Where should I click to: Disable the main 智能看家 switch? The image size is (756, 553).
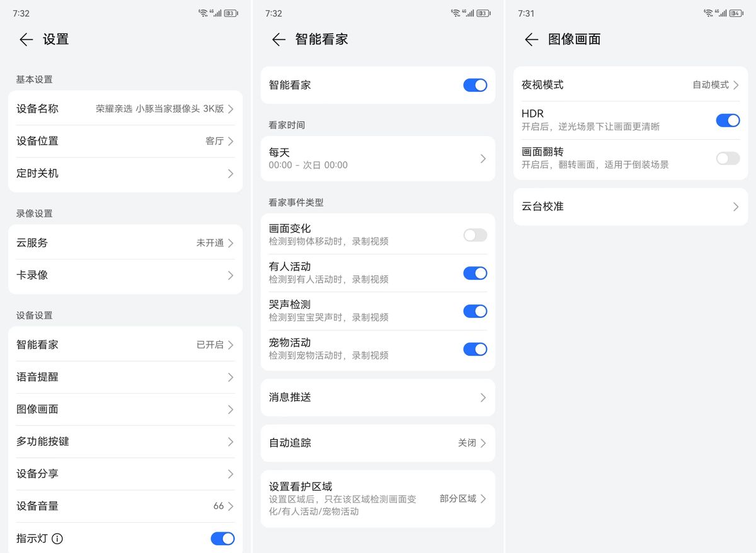[475, 85]
